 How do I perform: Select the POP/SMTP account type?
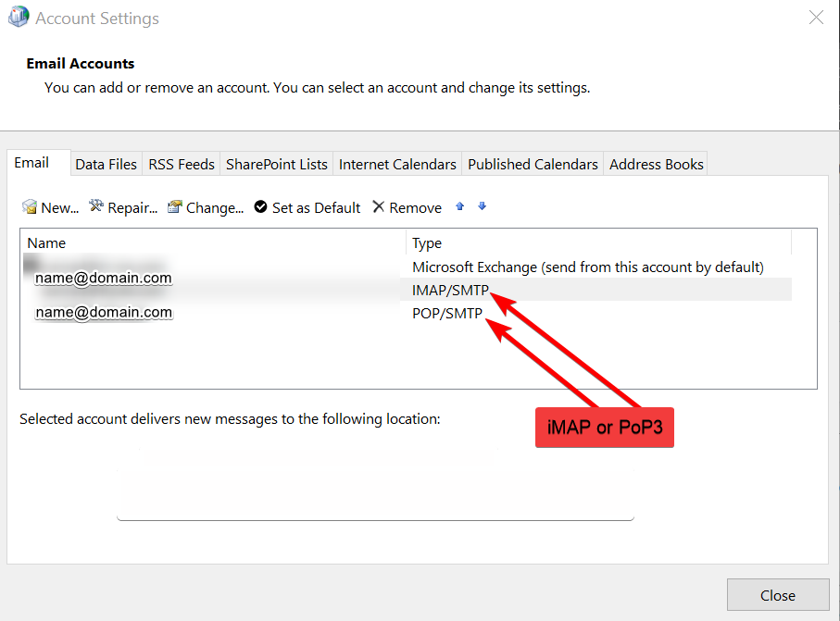point(447,313)
